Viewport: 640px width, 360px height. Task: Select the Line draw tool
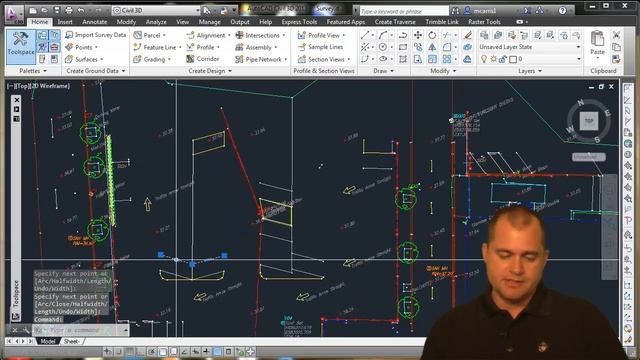[364, 36]
